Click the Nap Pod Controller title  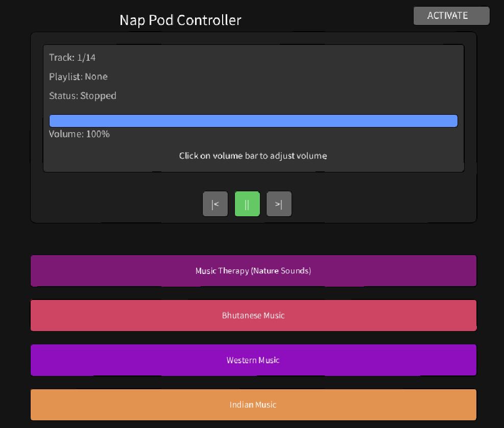180,20
